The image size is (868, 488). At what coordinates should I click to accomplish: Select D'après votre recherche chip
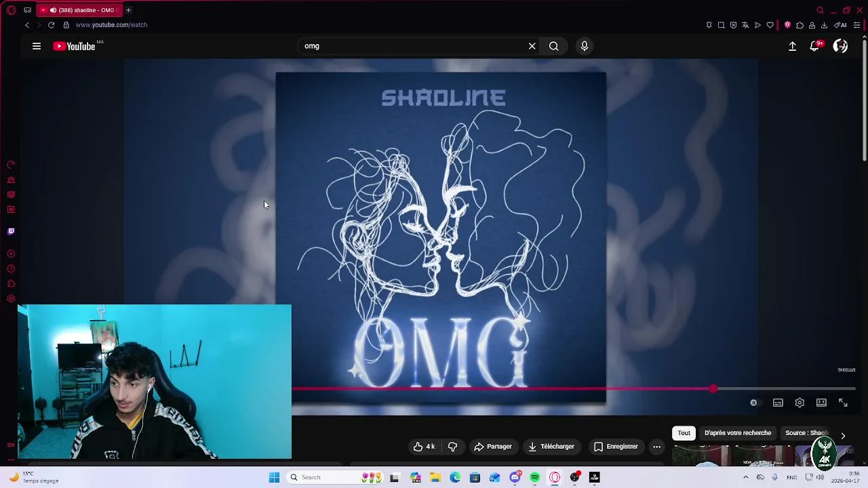(x=738, y=433)
